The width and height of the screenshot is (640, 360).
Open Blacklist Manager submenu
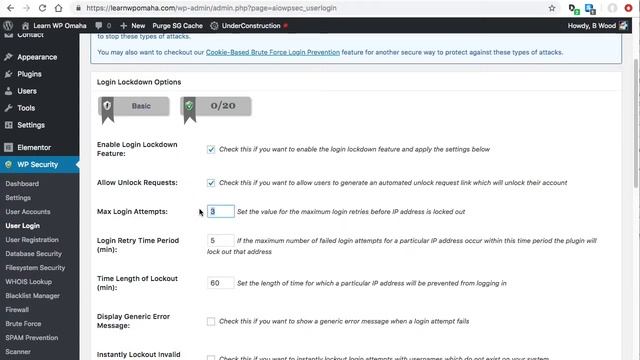(32, 296)
